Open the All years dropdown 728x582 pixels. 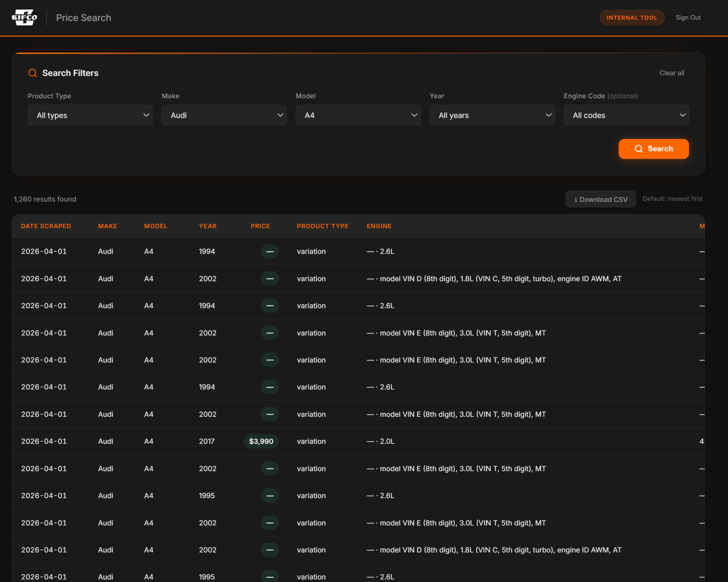(x=492, y=115)
